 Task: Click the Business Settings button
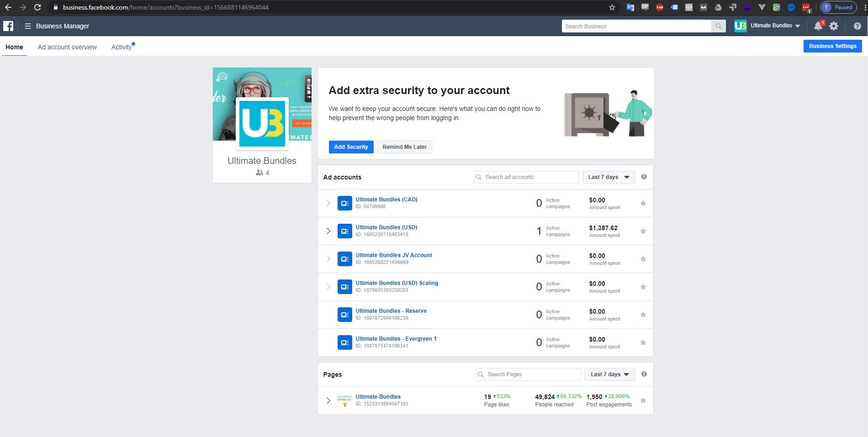tap(832, 46)
